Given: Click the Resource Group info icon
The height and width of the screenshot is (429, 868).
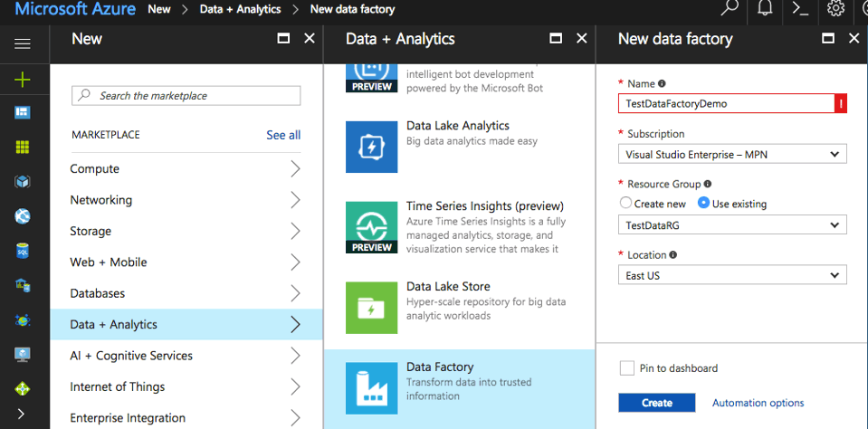Looking at the screenshot, I should (x=708, y=185).
